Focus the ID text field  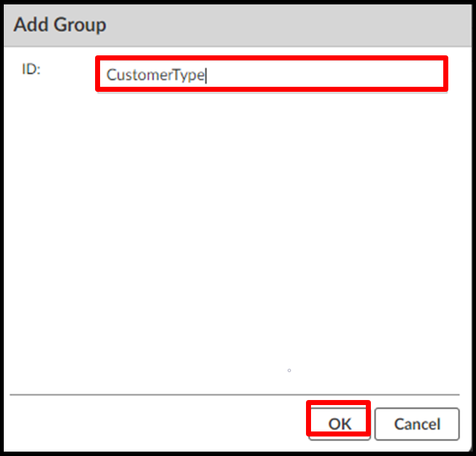(271, 74)
